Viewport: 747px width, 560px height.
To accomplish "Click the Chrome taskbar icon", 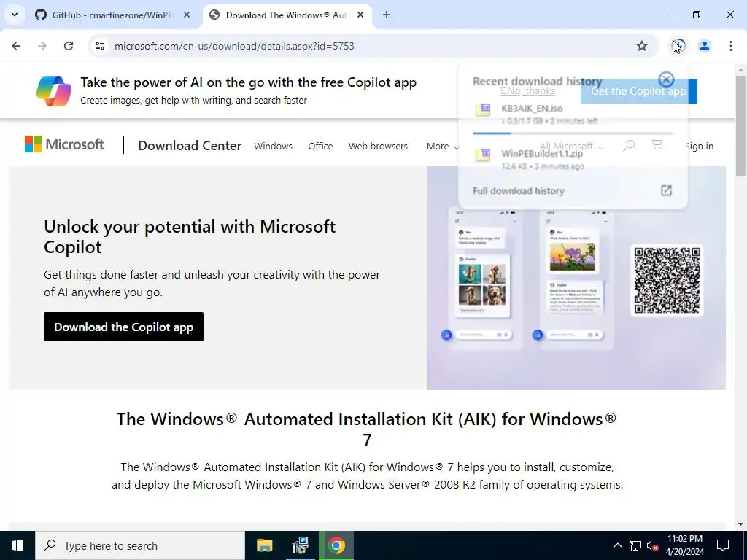I will (x=336, y=545).
